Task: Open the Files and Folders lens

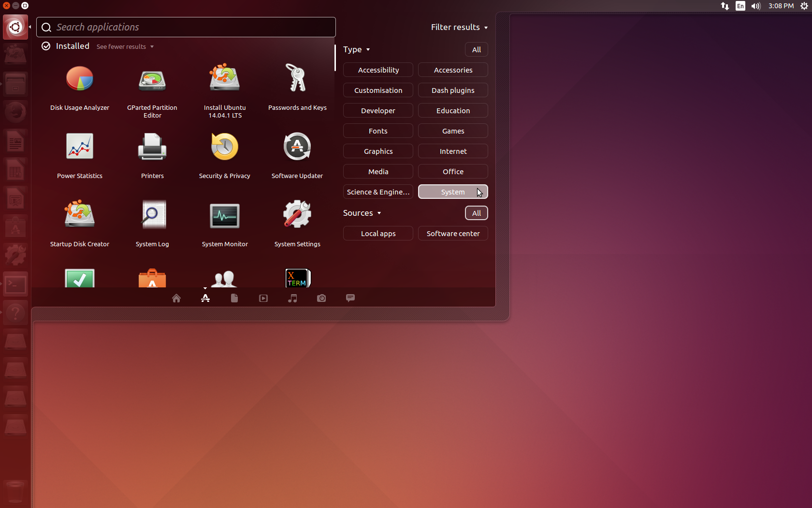Action: click(x=234, y=298)
